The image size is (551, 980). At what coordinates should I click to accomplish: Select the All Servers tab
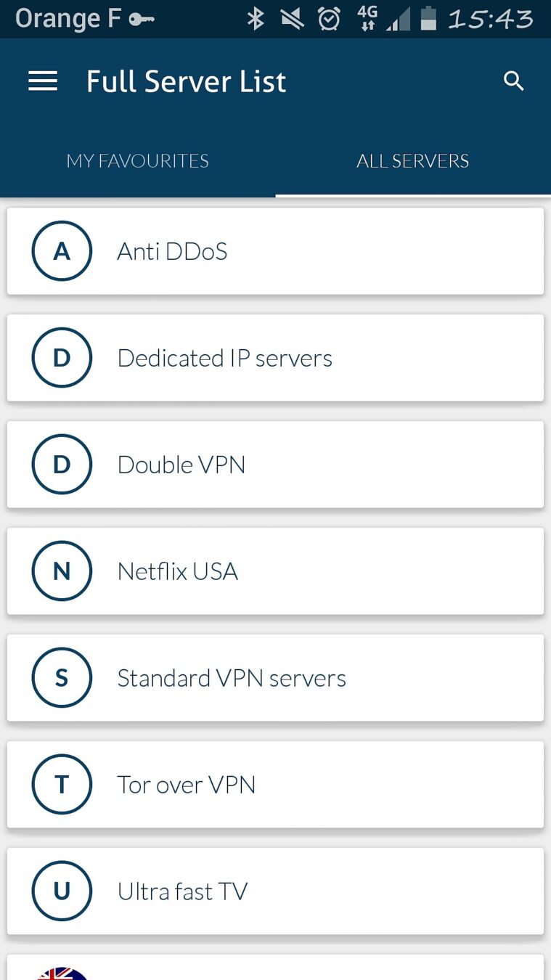[x=412, y=161]
